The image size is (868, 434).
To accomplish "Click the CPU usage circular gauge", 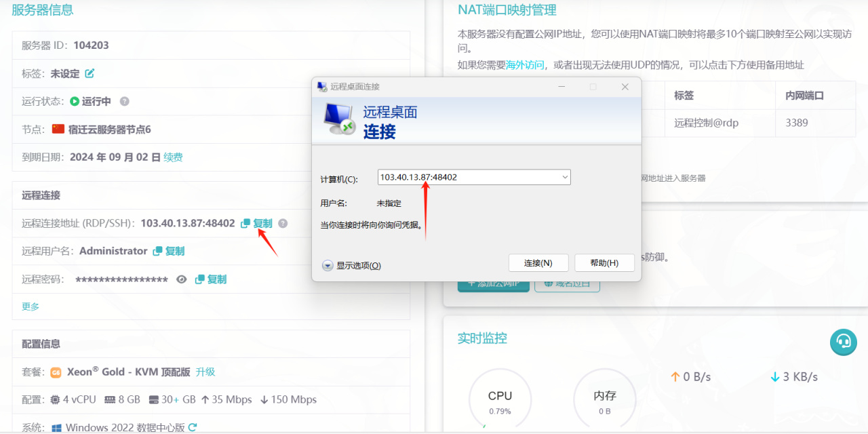I will click(x=500, y=401).
